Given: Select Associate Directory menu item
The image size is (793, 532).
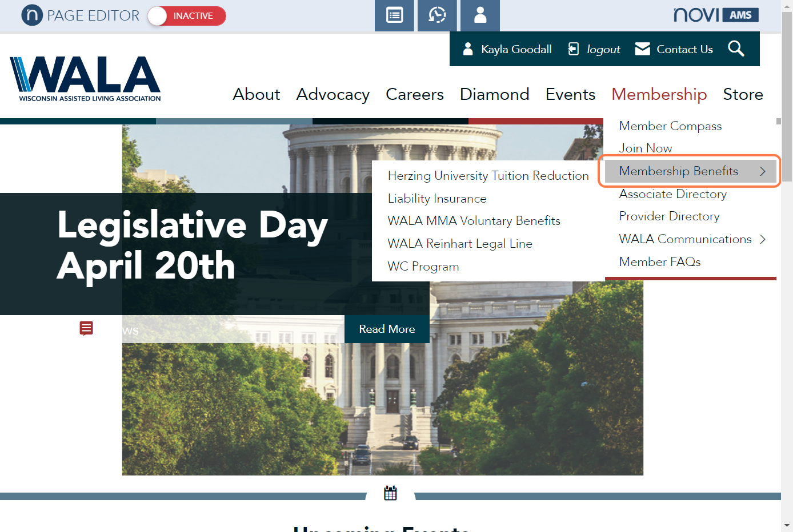Looking at the screenshot, I should 673,194.
